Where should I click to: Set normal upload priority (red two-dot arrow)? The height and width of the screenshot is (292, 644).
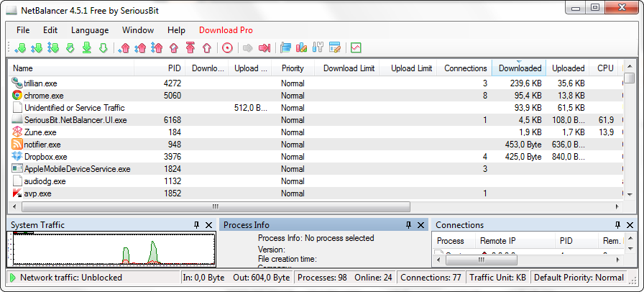pyautogui.click(x=140, y=47)
